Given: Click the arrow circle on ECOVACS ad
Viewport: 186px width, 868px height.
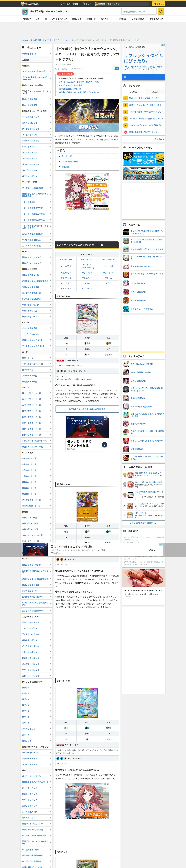Looking at the screenshot, I should (105, 445).
